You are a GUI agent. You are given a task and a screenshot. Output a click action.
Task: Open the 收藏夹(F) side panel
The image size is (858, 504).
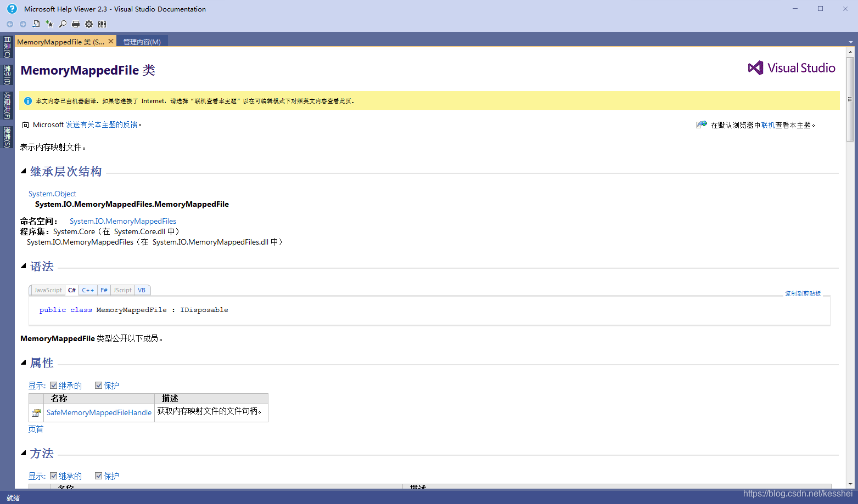pyautogui.click(x=7, y=105)
